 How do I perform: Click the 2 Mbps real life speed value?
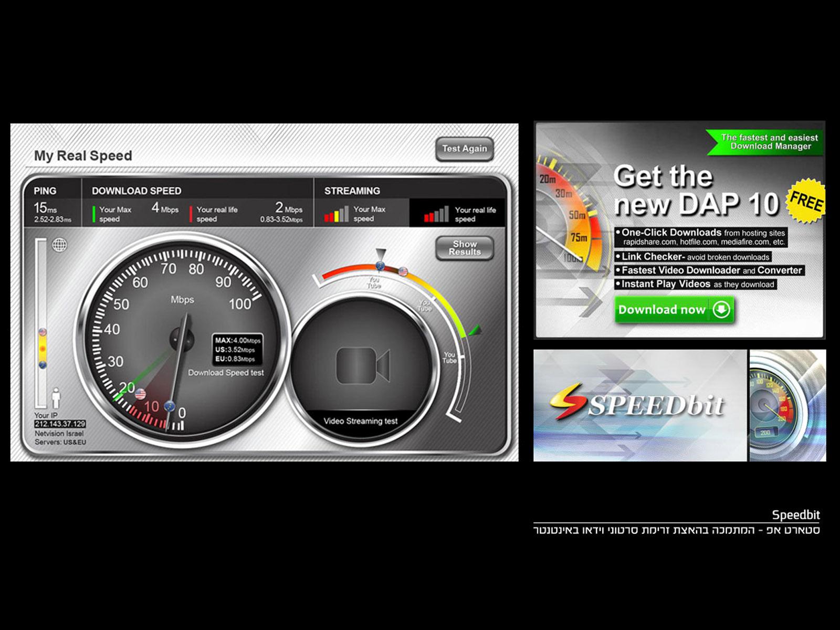click(289, 208)
